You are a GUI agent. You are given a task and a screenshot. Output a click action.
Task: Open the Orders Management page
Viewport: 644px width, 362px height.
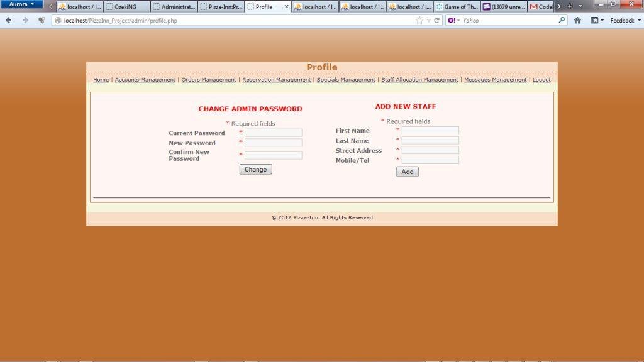pos(208,80)
